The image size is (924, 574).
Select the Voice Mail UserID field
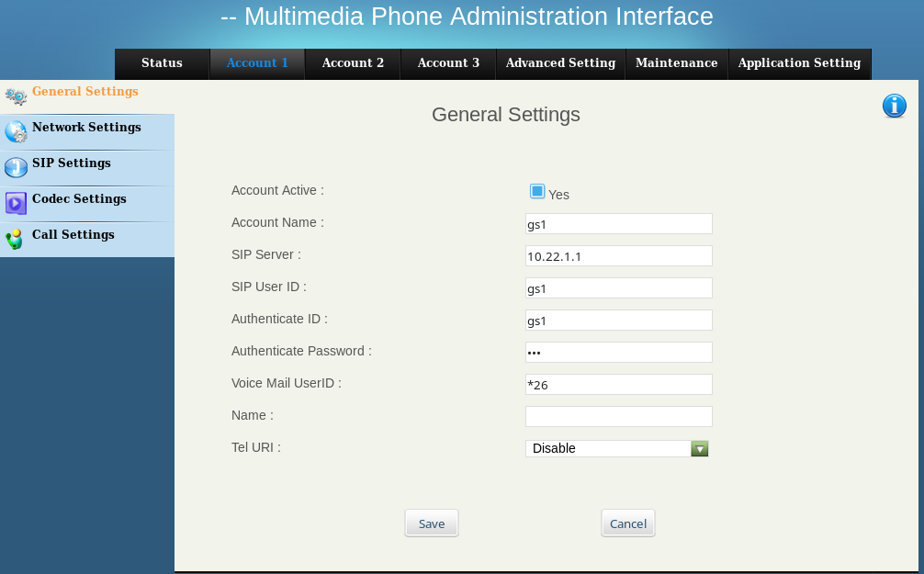(618, 385)
